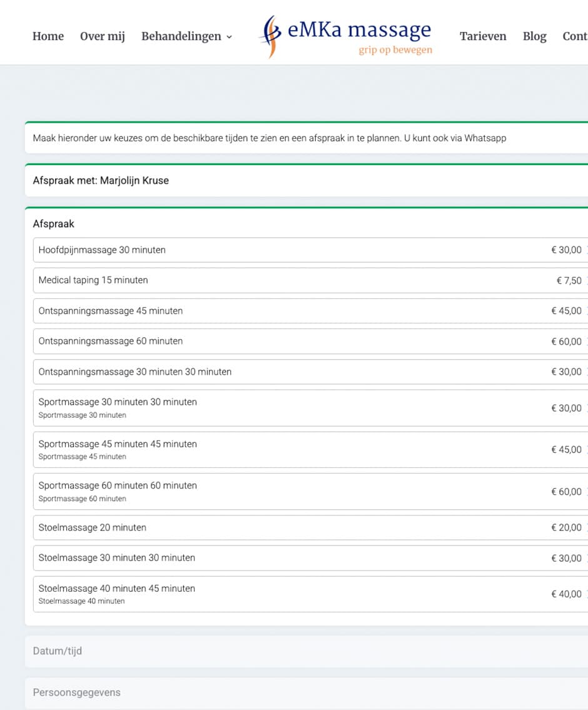Select Sportmassage 45 minuten treatment
The height and width of the screenshot is (710, 588).
(x=310, y=450)
